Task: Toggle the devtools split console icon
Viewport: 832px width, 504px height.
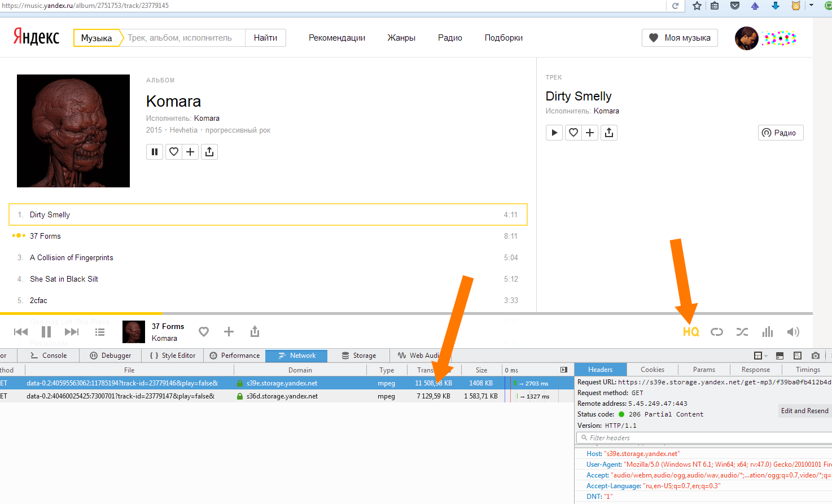Action: coord(780,356)
